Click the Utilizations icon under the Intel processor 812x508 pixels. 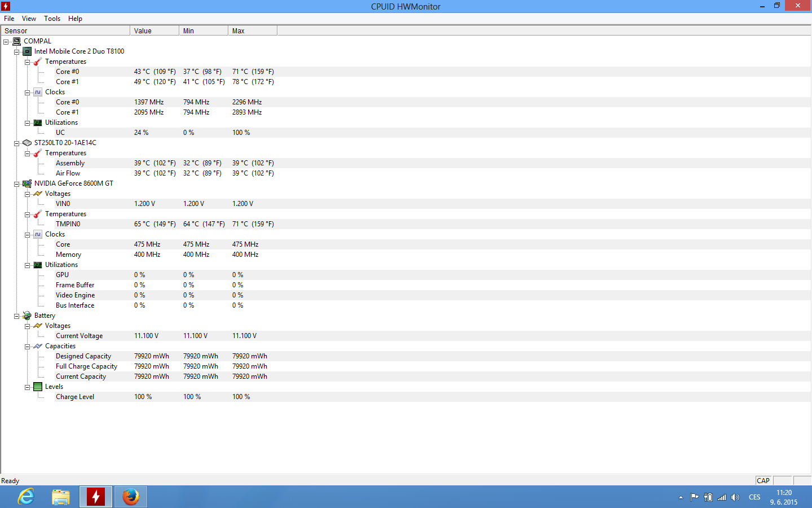[x=38, y=122]
